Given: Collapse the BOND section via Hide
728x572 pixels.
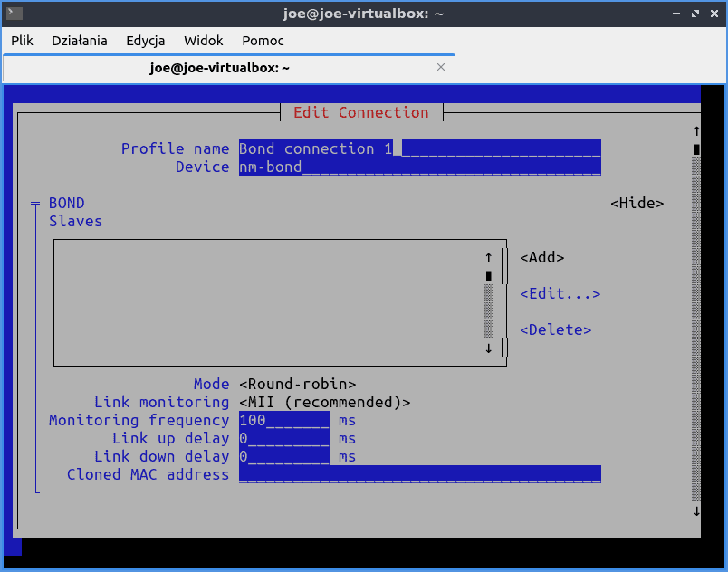Looking at the screenshot, I should [637, 203].
